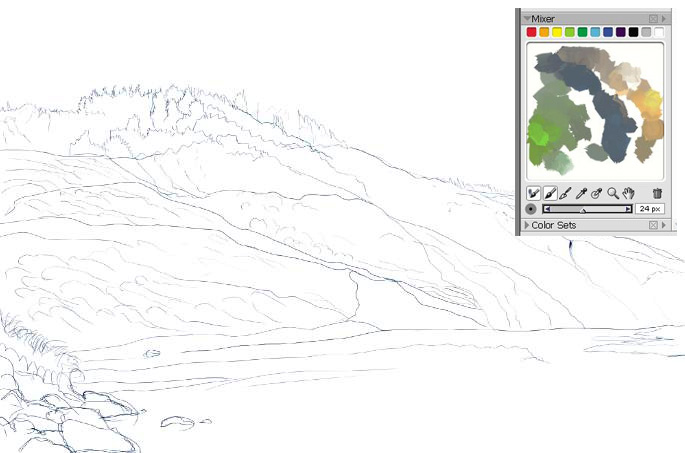
Task: Select the Mixer Zoom magnifier tool
Action: coord(613,193)
